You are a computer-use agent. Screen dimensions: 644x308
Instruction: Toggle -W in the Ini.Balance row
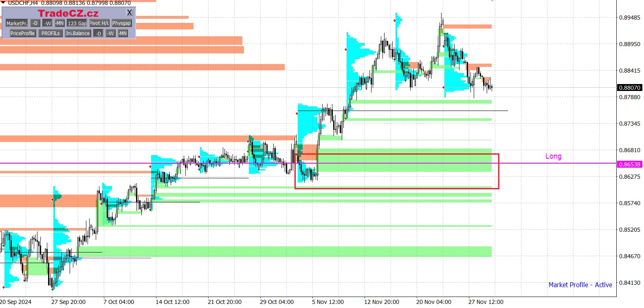[x=110, y=33]
